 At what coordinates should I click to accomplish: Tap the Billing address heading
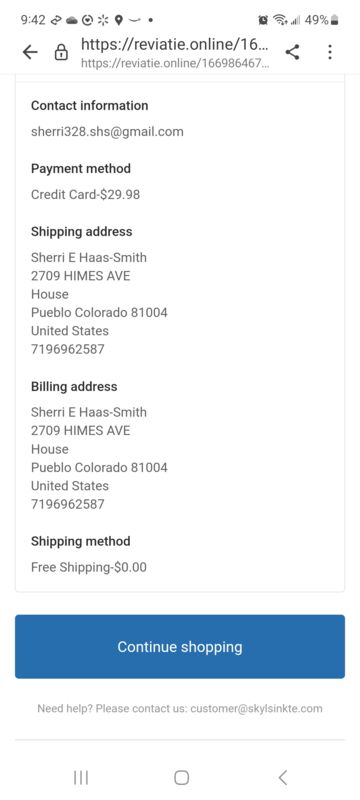click(x=74, y=386)
